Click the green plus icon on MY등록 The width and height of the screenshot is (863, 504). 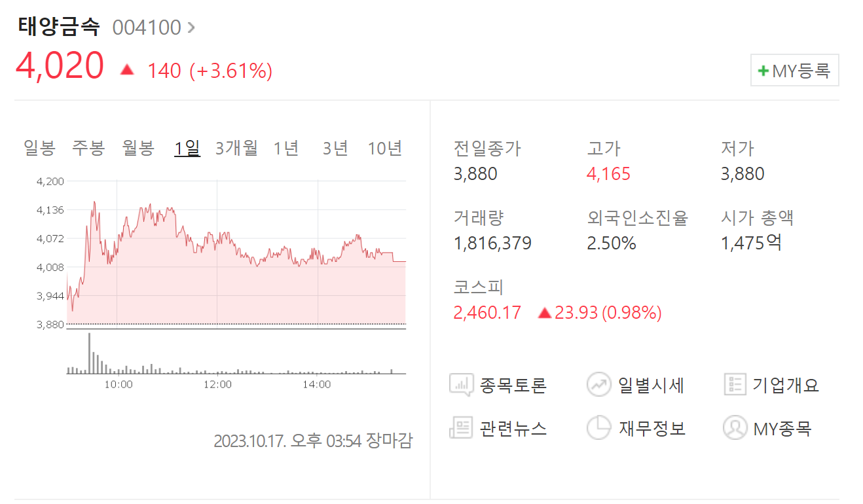tap(763, 69)
